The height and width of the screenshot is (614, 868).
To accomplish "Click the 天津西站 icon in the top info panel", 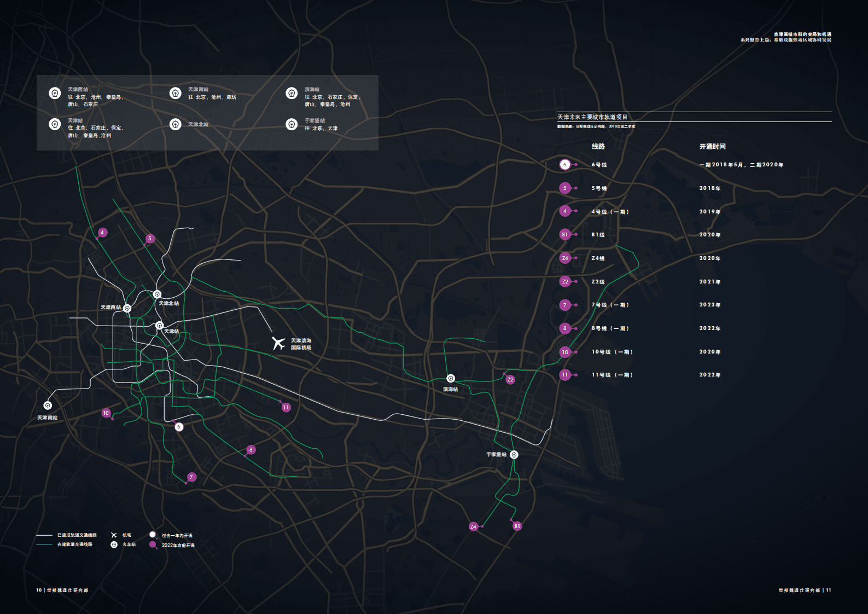I will 55,93.
